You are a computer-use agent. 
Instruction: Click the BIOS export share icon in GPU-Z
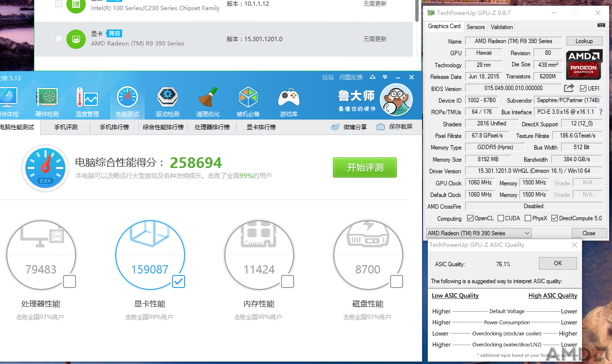click(569, 88)
